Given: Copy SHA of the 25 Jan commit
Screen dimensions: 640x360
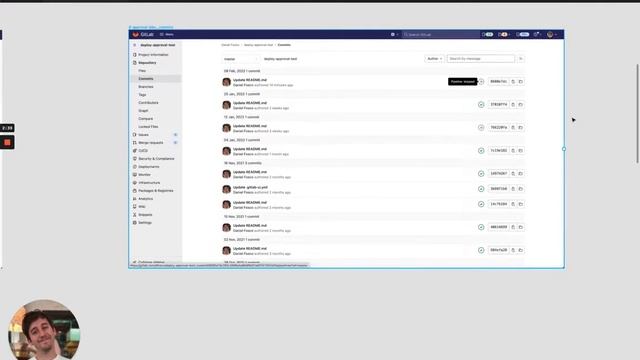Looking at the screenshot, I should 513,104.
